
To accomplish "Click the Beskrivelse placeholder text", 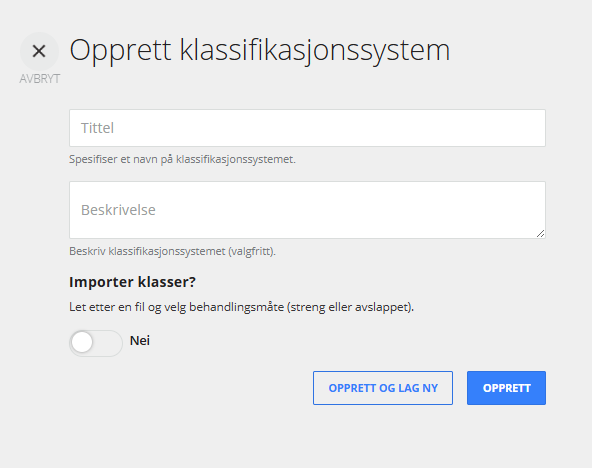I will pos(118,210).
